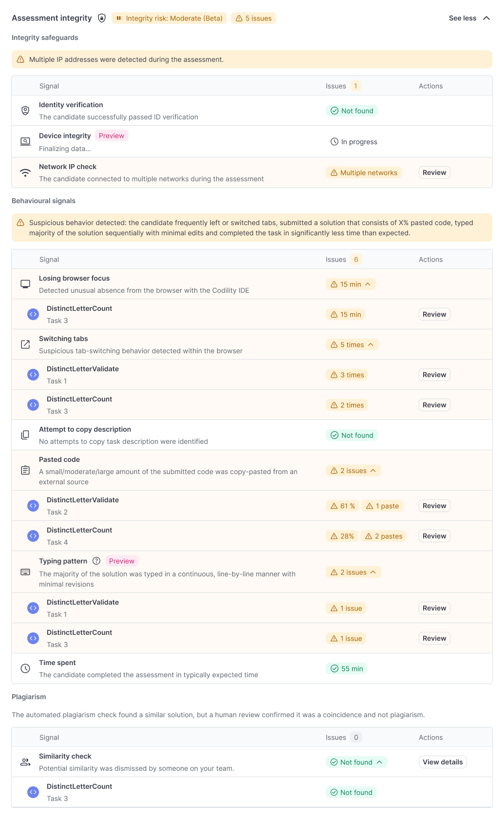
Task: Collapse the 15 min browser focus badge
Action: (351, 284)
